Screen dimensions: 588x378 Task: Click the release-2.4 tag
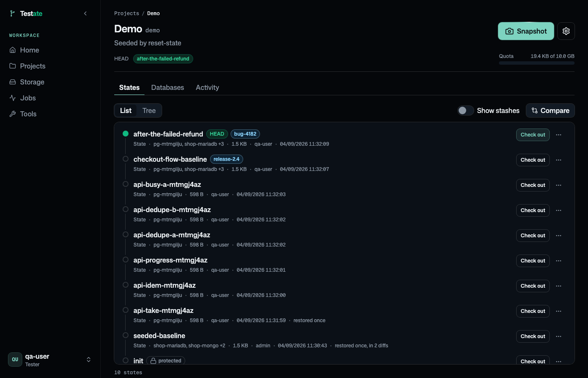pos(226,159)
